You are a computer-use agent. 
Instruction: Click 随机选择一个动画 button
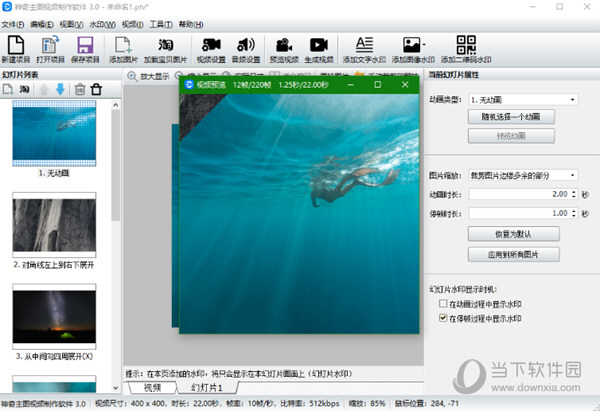click(511, 117)
